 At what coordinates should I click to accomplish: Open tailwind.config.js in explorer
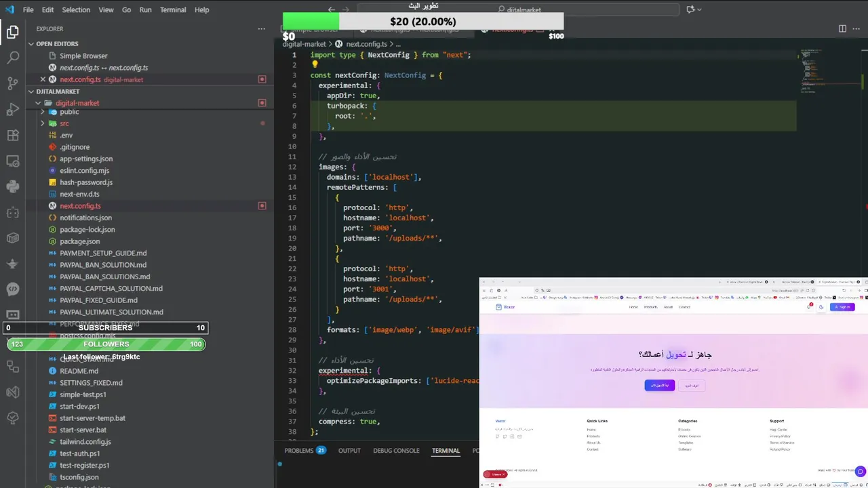(x=85, y=442)
